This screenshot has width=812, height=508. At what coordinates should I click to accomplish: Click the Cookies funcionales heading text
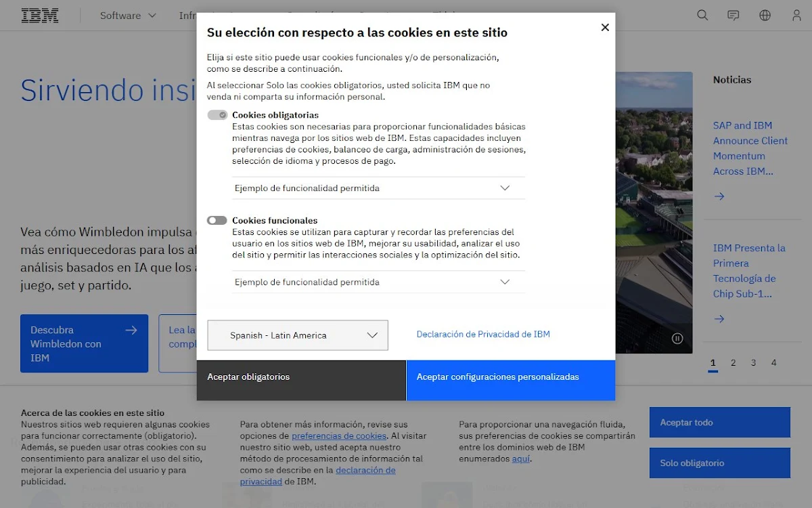coord(275,220)
